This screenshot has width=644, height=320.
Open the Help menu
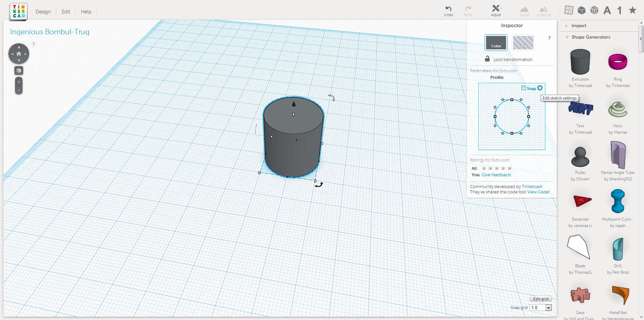pos(86,11)
